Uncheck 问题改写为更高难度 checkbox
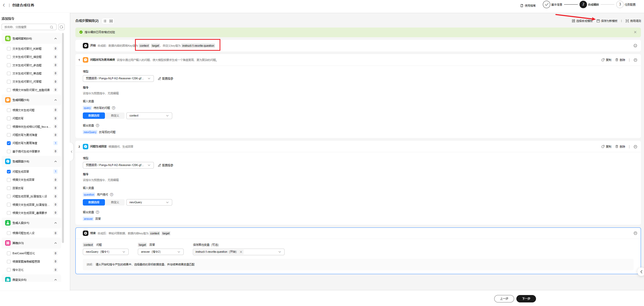Screen dimensions: 644x306 (x=9, y=143)
